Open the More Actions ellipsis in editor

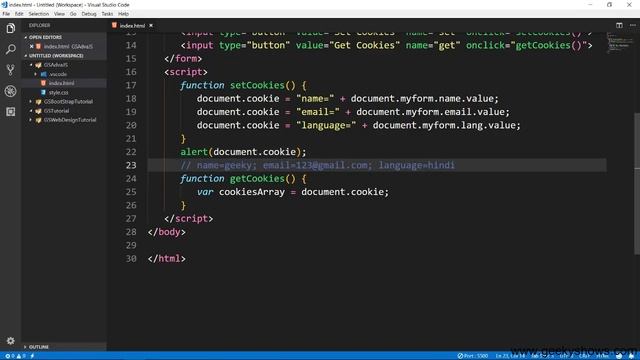[632, 25]
